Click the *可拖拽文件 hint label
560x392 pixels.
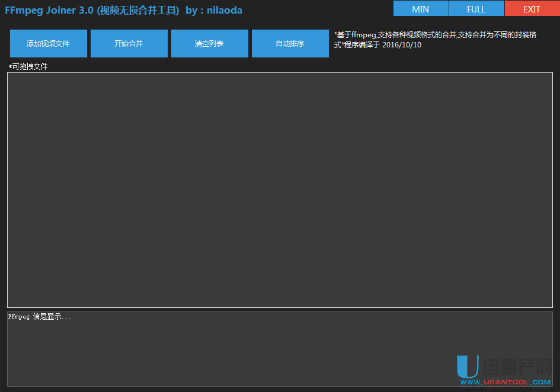click(x=28, y=66)
